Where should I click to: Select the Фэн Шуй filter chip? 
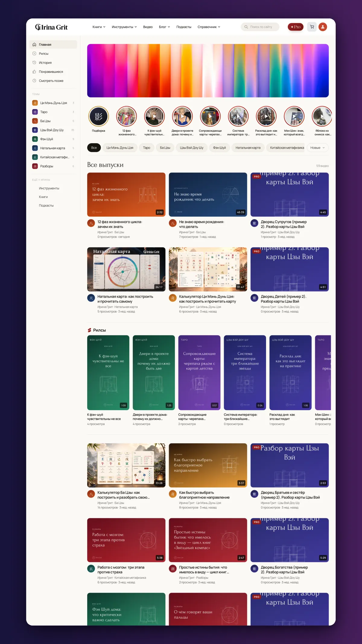pos(219,148)
